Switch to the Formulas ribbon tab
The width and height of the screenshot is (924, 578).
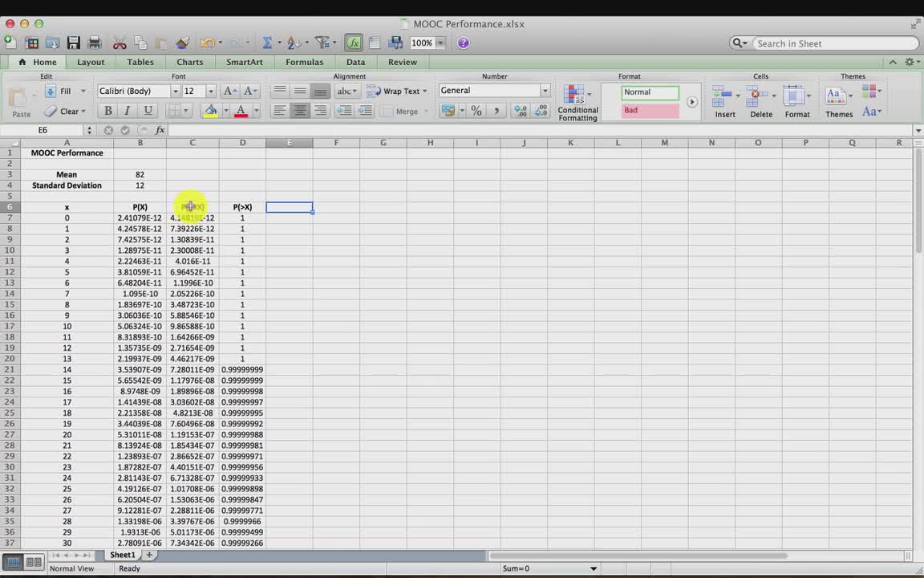[x=304, y=62]
